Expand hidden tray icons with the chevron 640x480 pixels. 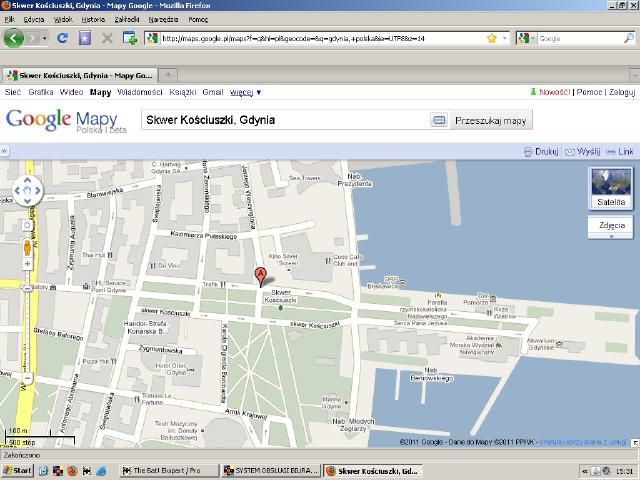point(584,471)
